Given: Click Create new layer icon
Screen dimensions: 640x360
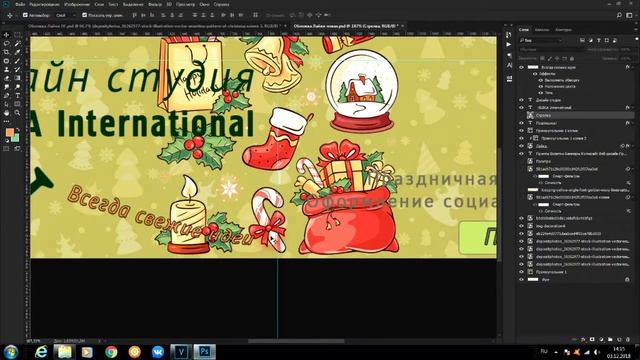Looking at the screenshot, I should [x=619, y=339].
